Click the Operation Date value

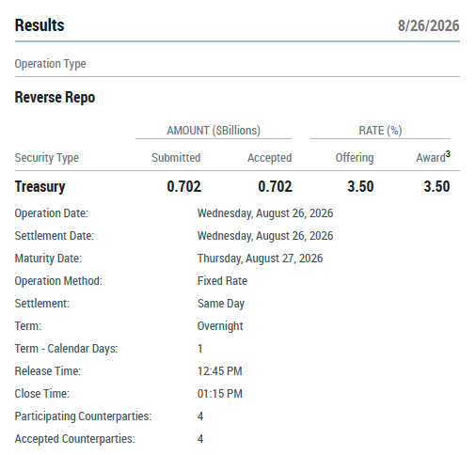click(265, 213)
